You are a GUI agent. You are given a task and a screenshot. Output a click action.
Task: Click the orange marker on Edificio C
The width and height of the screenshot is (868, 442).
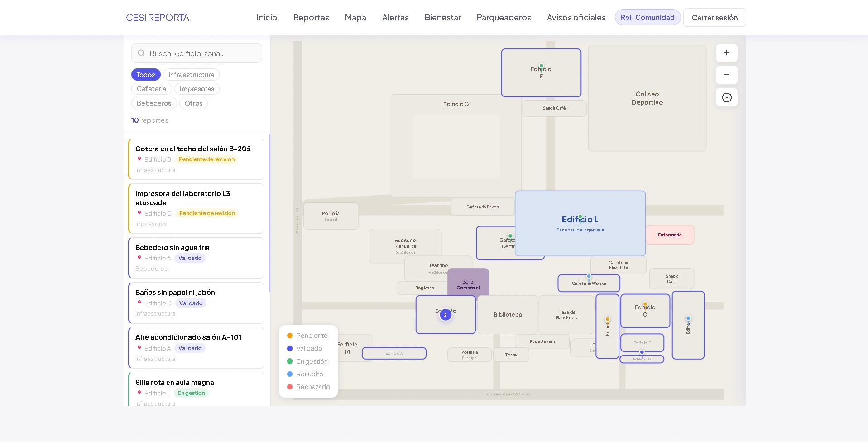pyautogui.click(x=645, y=304)
